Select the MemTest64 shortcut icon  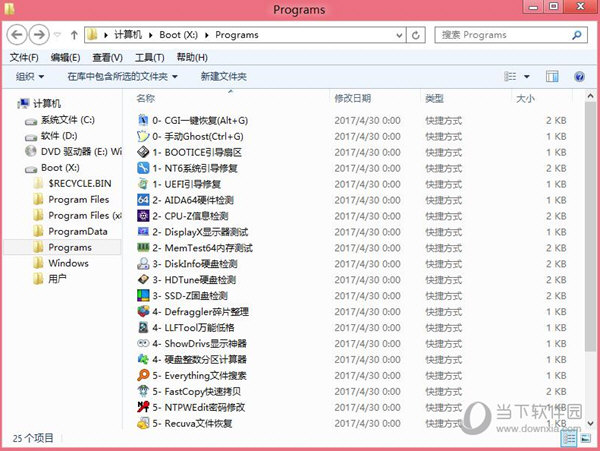click(143, 248)
